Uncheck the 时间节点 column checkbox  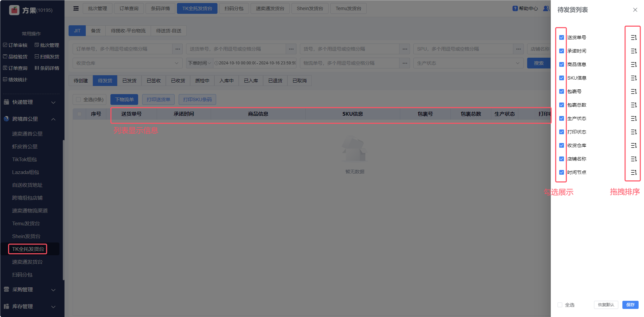click(x=562, y=172)
